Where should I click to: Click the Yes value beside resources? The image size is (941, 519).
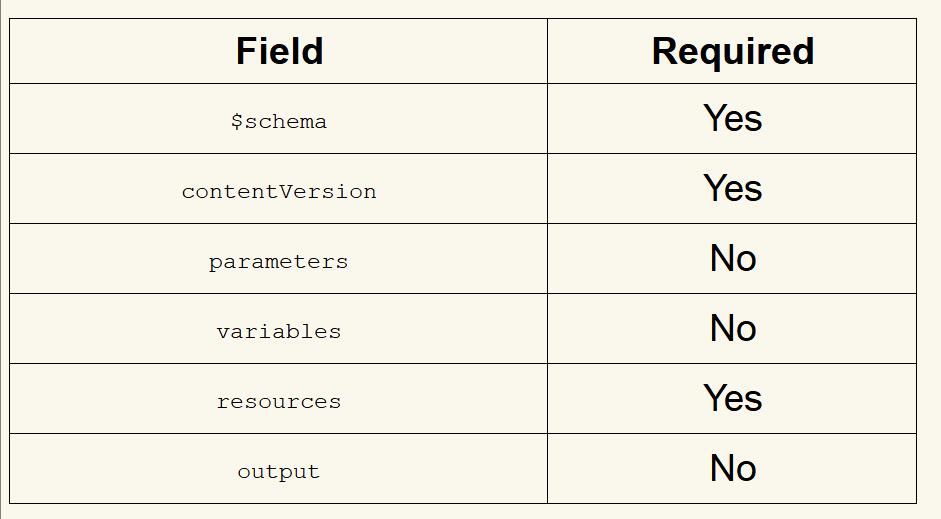coord(732,398)
